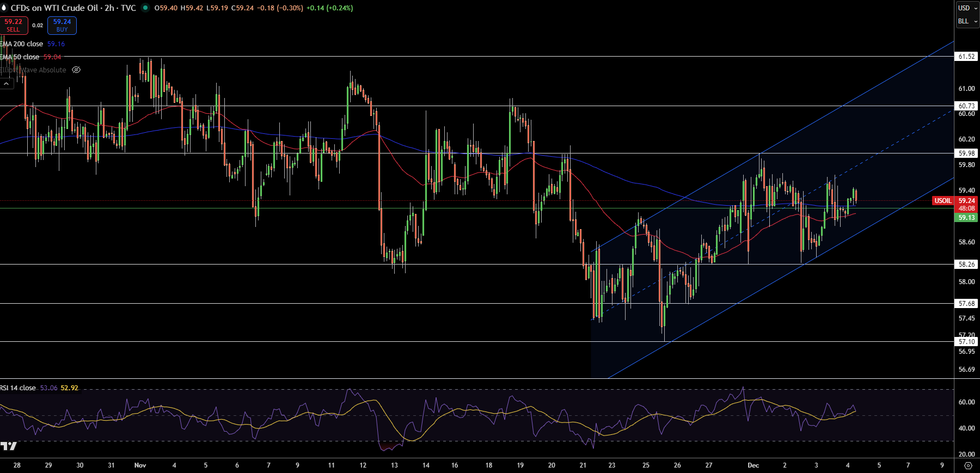Select the EMA 200 close indicator legend
Image resolution: width=980 pixels, height=473 pixels.
click(x=22, y=44)
